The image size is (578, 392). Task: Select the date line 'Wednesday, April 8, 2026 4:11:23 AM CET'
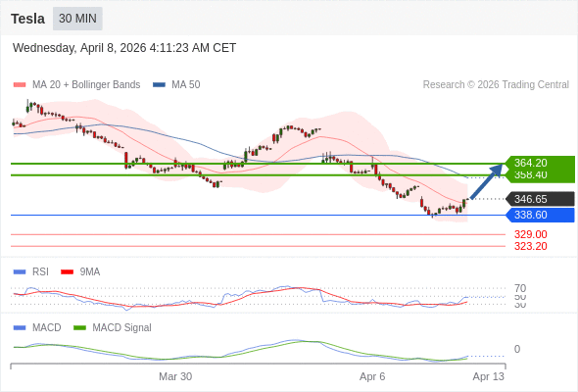click(124, 48)
